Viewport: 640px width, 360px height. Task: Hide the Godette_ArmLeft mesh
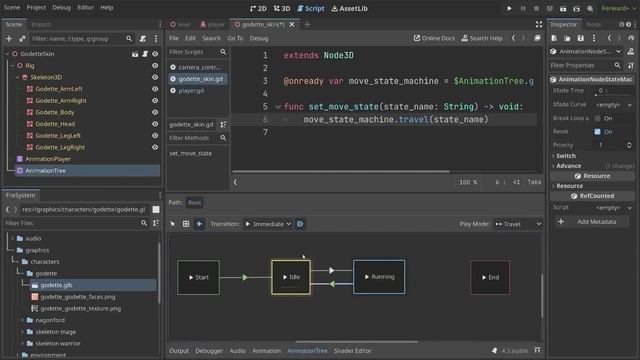click(x=155, y=89)
